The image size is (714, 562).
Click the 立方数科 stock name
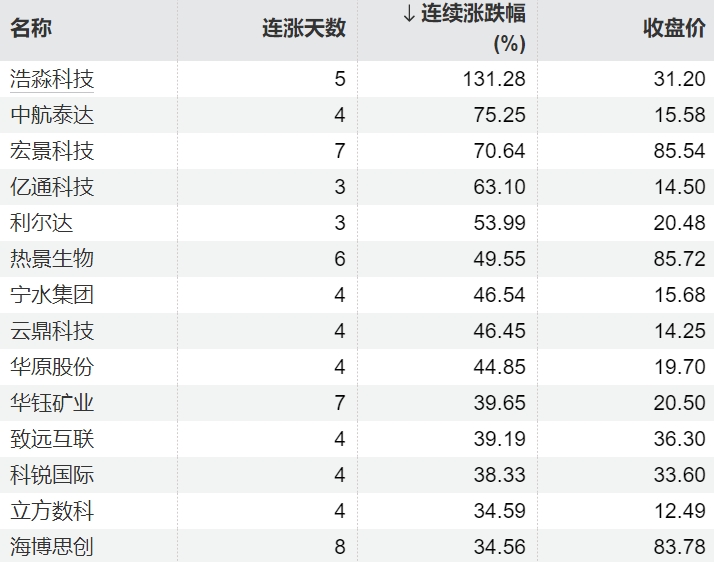click(x=52, y=511)
